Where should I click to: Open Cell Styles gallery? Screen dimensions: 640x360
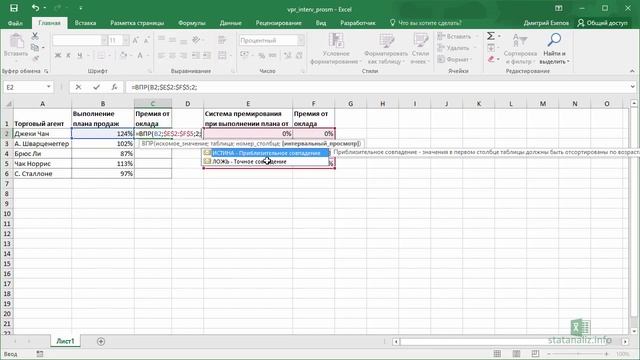tap(420, 49)
